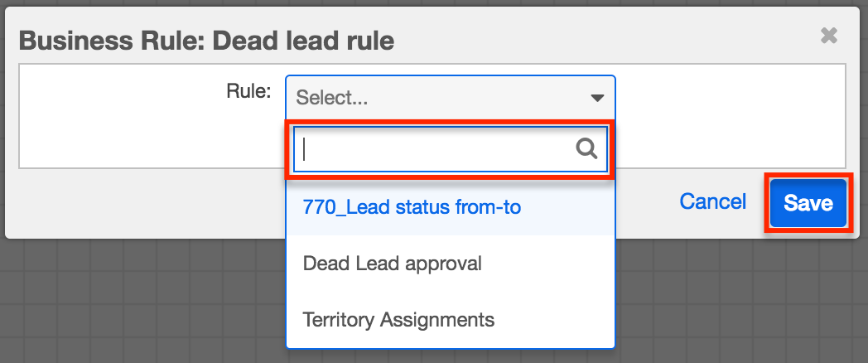Cancel the business rule changes
This screenshot has height=363, width=868.
pyautogui.click(x=712, y=202)
